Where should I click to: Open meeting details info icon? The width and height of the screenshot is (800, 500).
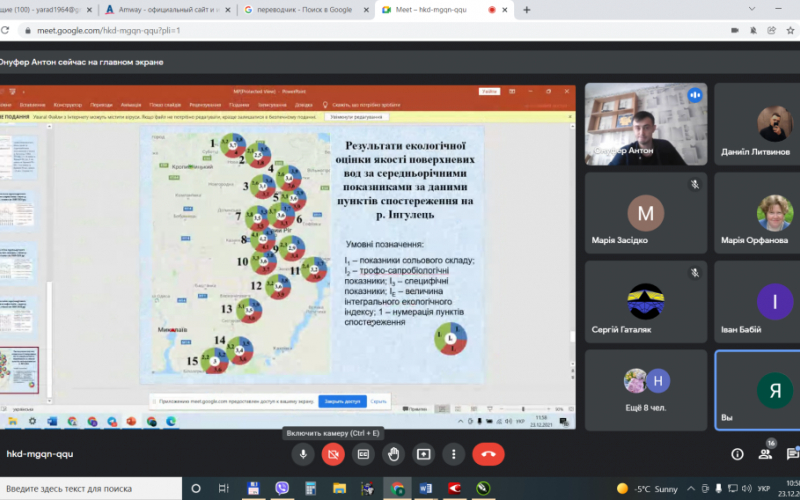pos(737,454)
